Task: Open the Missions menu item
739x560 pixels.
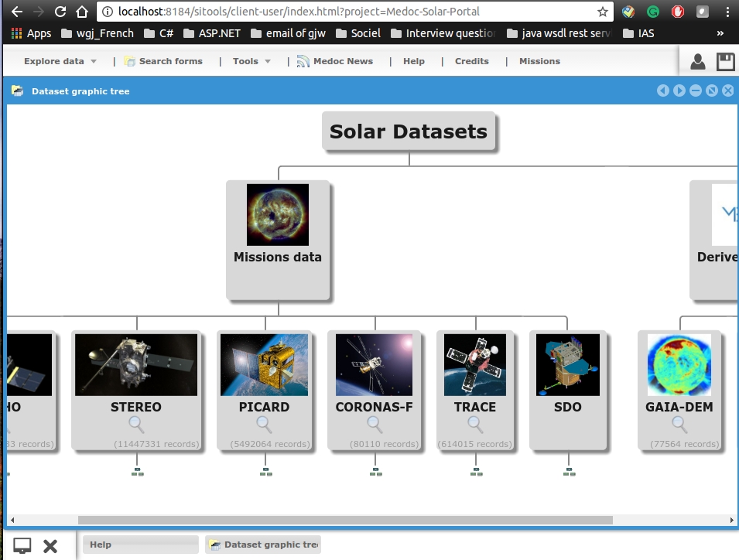Action: (539, 61)
